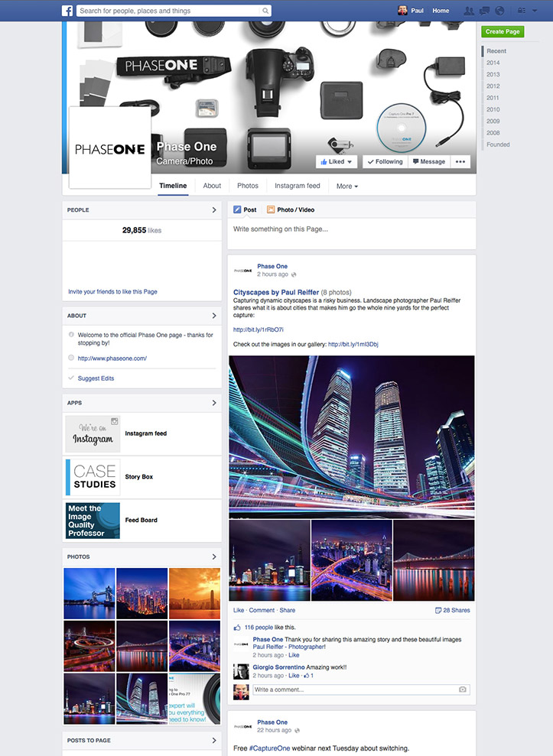Switch to the About tab
The width and height of the screenshot is (553, 756).
pyautogui.click(x=212, y=186)
